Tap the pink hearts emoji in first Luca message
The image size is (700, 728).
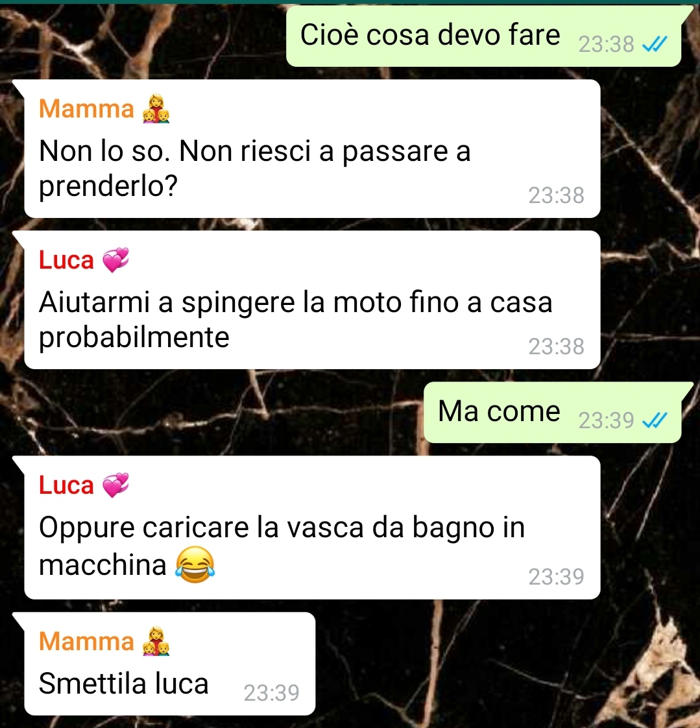tap(115, 260)
